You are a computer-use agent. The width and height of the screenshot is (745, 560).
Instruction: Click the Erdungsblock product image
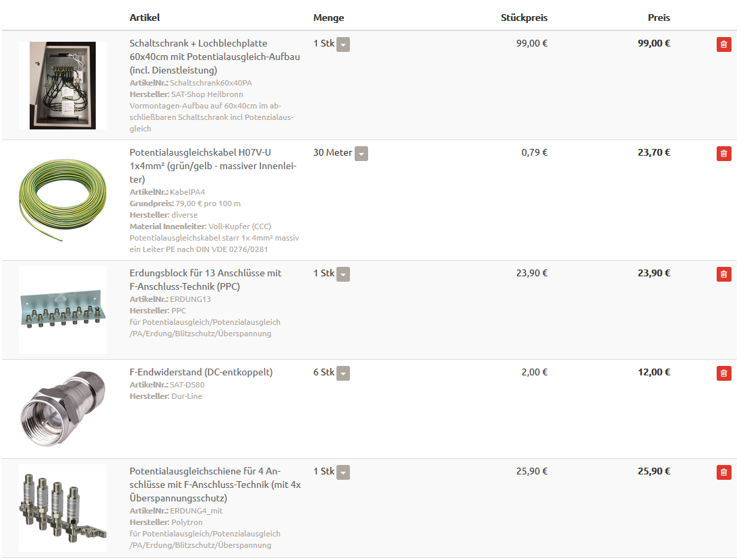63,310
